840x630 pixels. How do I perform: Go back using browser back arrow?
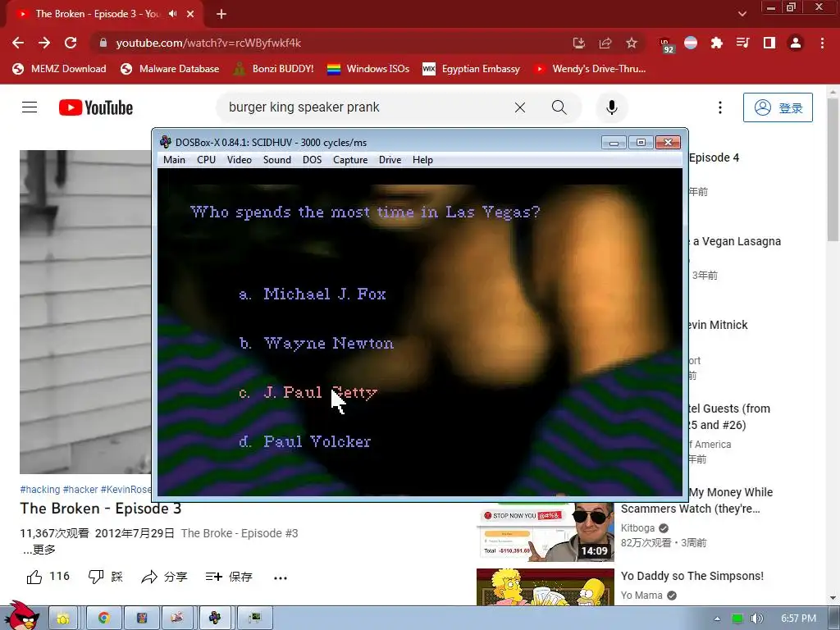pos(18,43)
